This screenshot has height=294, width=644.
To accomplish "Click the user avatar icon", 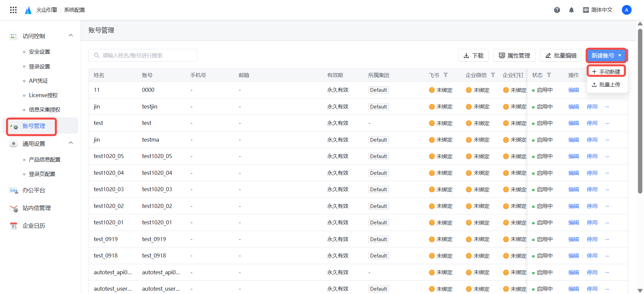I will (x=626, y=10).
